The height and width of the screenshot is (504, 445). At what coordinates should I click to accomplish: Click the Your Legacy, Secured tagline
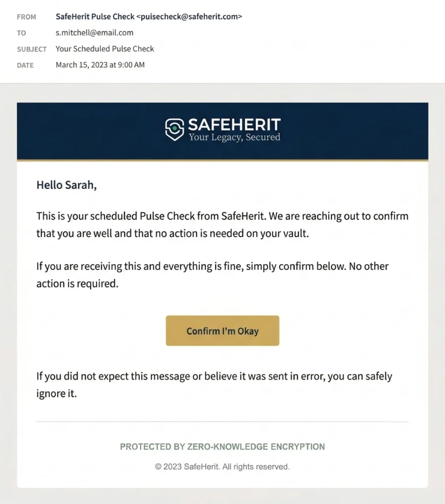(234, 137)
